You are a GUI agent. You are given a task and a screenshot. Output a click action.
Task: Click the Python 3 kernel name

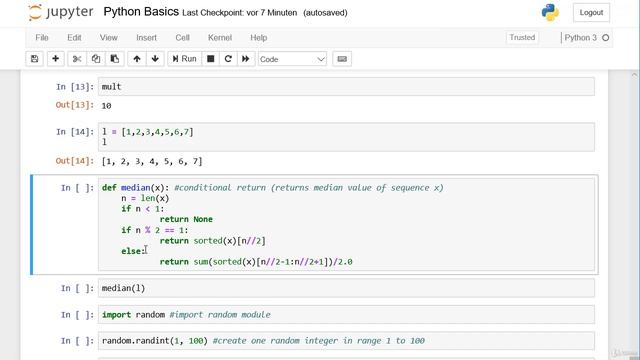pos(580,38)
